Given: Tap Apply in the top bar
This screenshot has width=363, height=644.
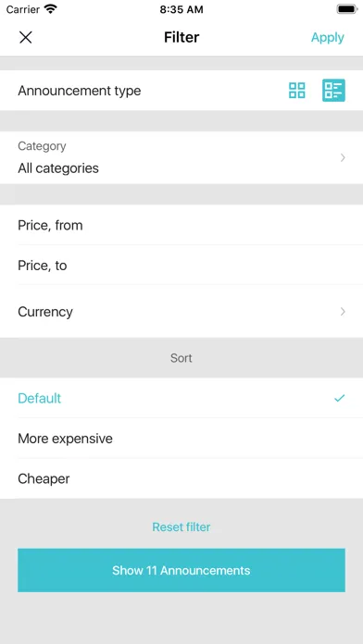Looking at the screenshot, I should 327,37.
